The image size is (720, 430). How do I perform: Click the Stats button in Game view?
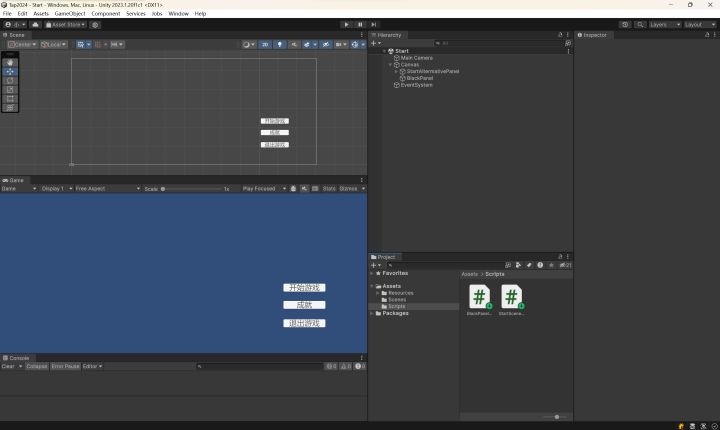(329, 188)
